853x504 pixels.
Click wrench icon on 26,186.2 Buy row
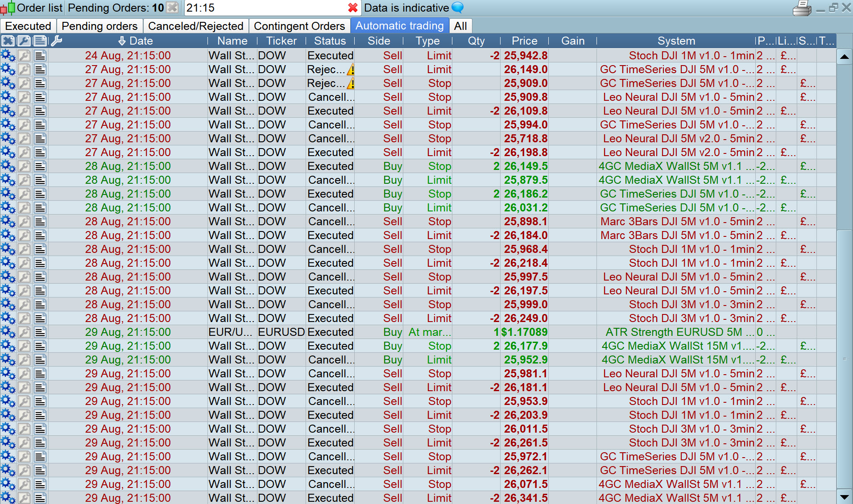click(24, 194)
